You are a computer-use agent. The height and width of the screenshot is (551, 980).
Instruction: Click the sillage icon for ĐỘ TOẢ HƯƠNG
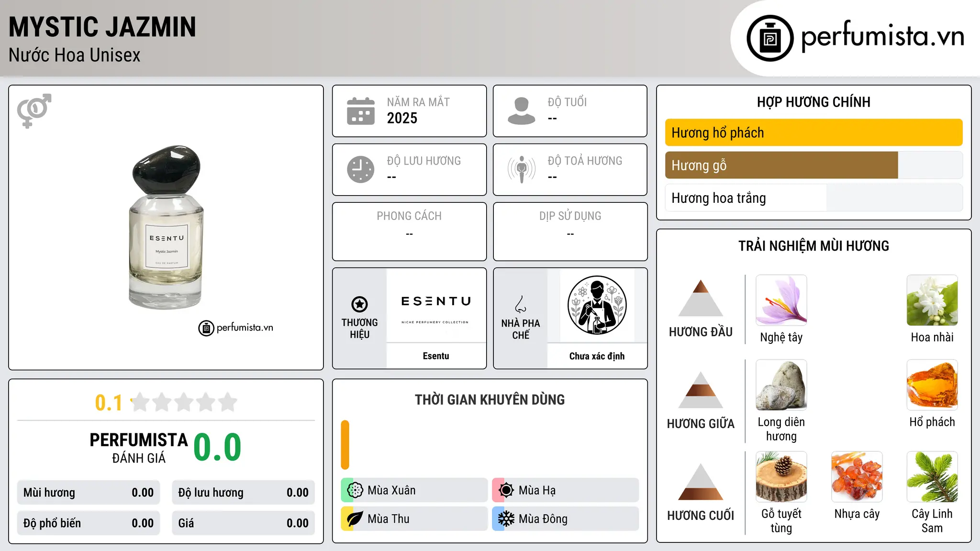[x=522, y=169]
